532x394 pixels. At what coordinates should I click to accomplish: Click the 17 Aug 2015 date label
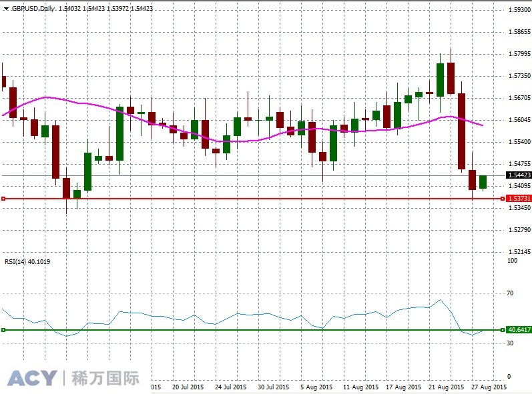click(403, 387)
